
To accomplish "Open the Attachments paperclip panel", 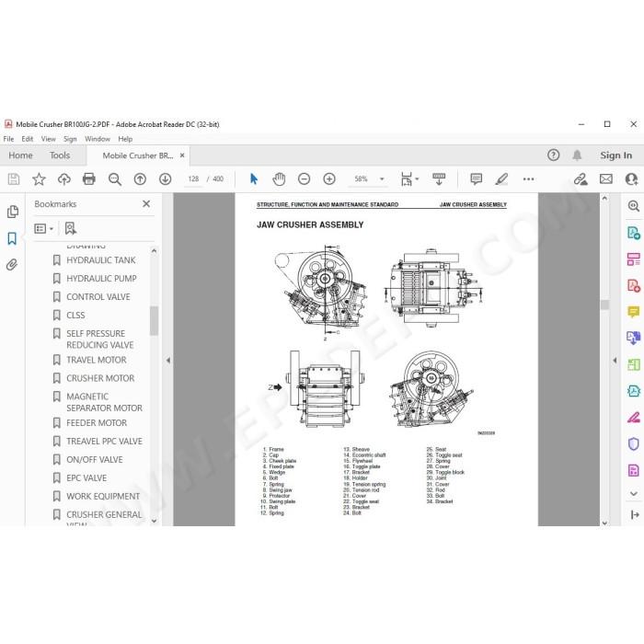I will tap(12, 265).
